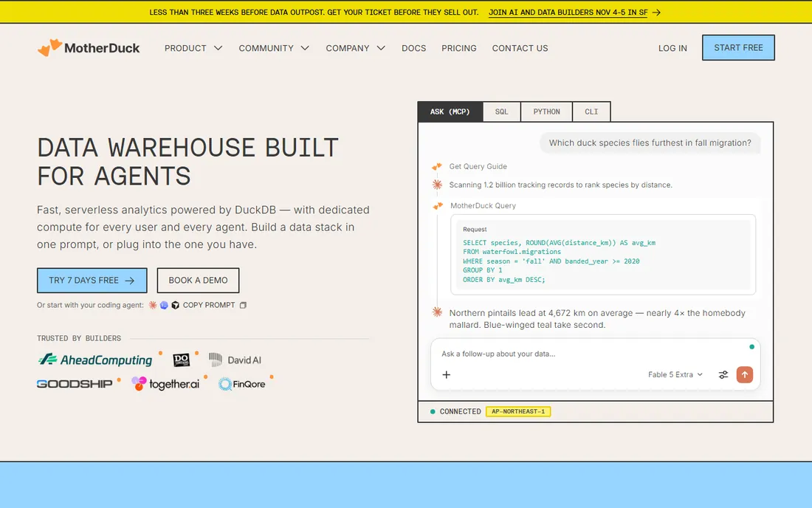Expand the COMPANY menu
The image size is (812, 508).
(355, 48)
